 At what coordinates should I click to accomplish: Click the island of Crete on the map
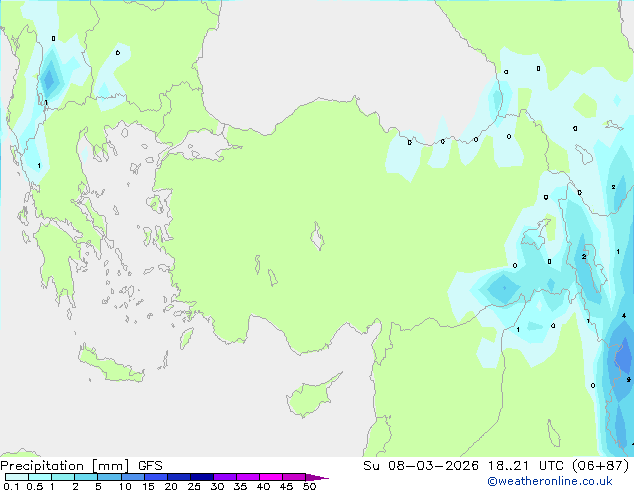click(111, 365)
